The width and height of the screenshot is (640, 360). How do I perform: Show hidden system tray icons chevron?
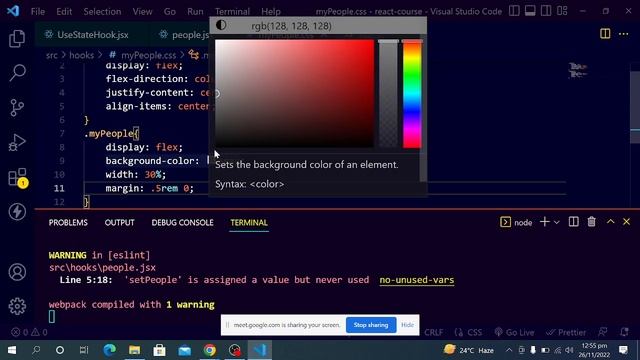coord(509,350)
